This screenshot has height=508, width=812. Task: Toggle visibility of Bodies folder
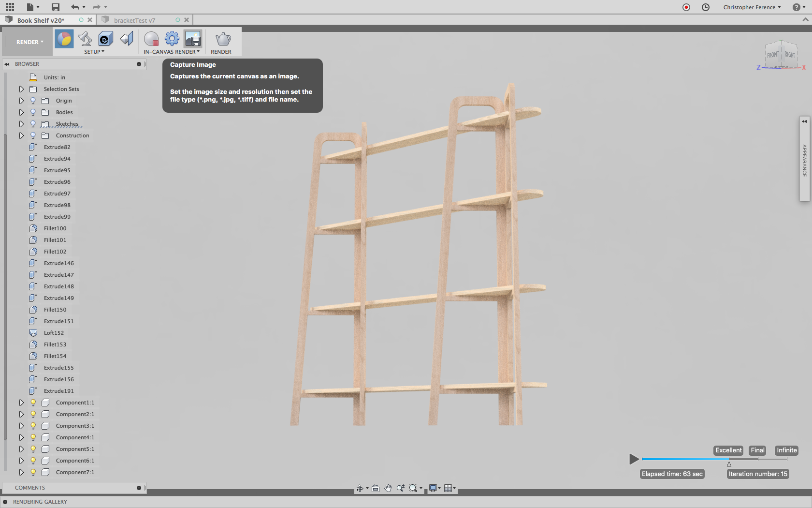(33, 112)
